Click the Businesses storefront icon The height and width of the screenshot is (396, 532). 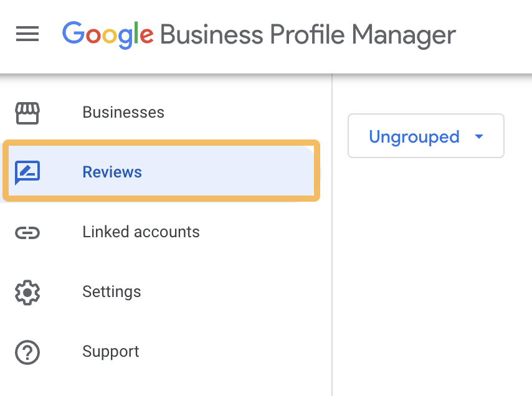pos(27,113)
